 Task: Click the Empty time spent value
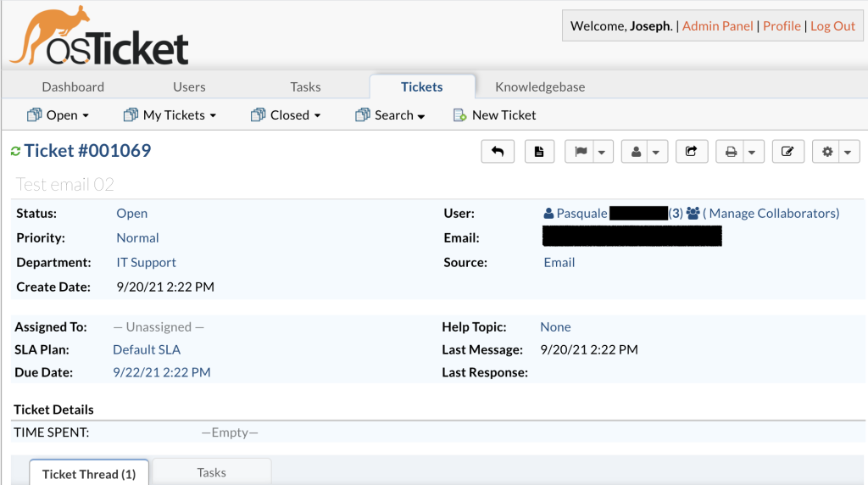[x=230, y=432]
